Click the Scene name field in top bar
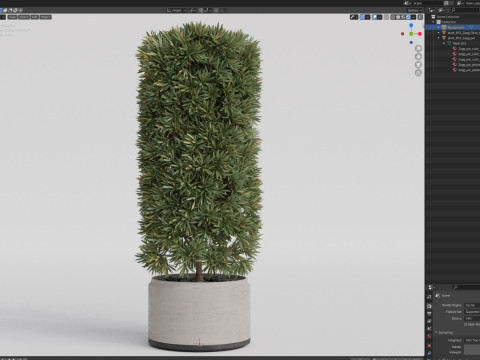Viewport: 480px width, 360px height. 428,3
